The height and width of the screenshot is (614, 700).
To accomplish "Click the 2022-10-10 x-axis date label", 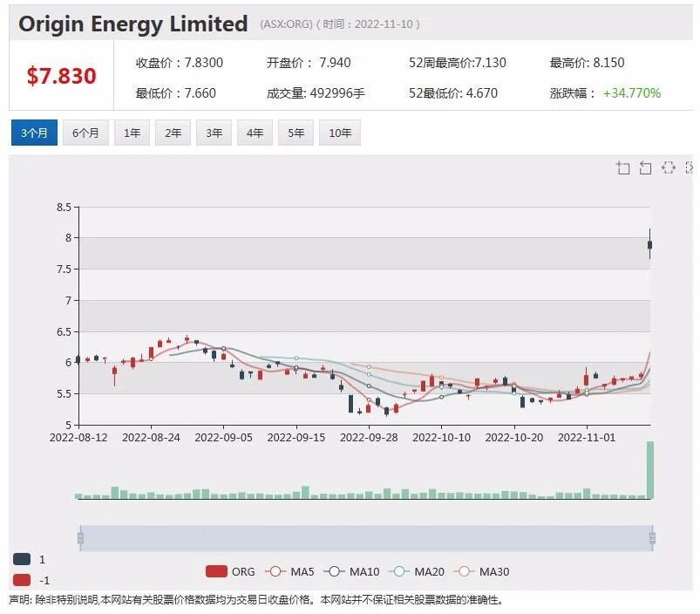I will (x=441, y=438).
